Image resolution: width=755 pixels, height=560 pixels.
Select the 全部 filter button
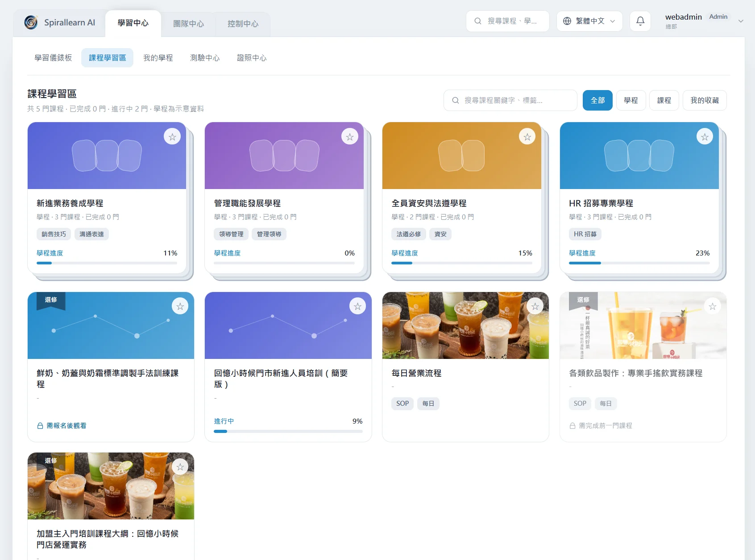(597, 100)
